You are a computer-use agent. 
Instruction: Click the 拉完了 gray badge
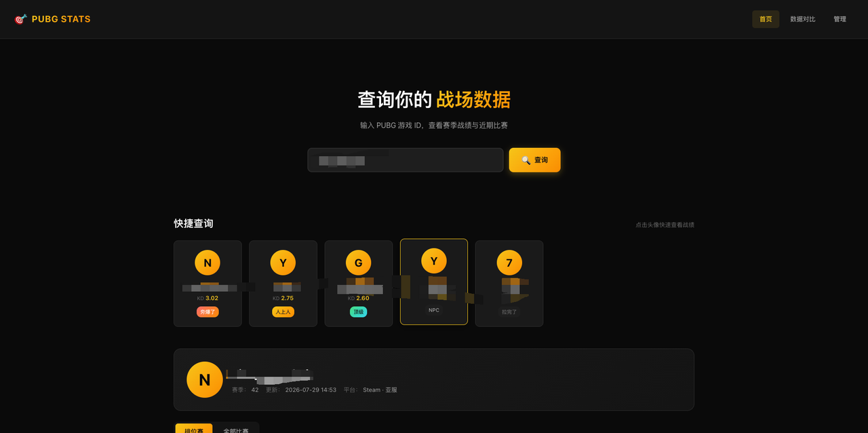509,312
